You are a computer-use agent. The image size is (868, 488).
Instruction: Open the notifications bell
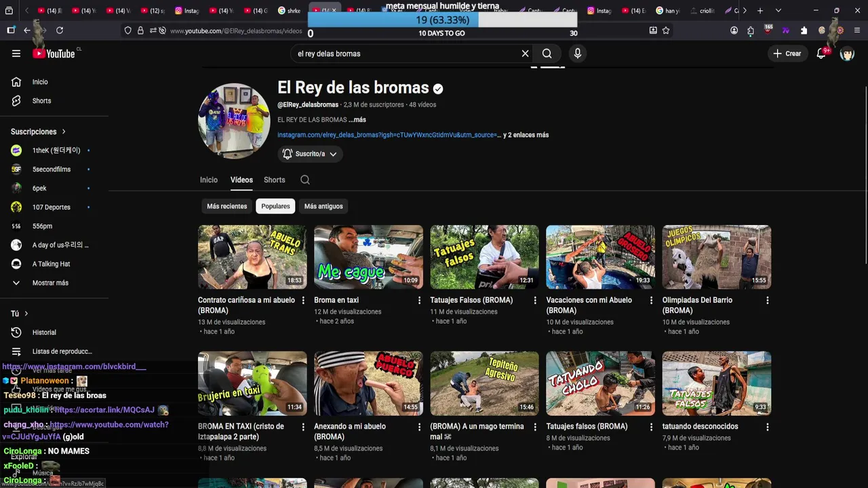coord(821,54)
